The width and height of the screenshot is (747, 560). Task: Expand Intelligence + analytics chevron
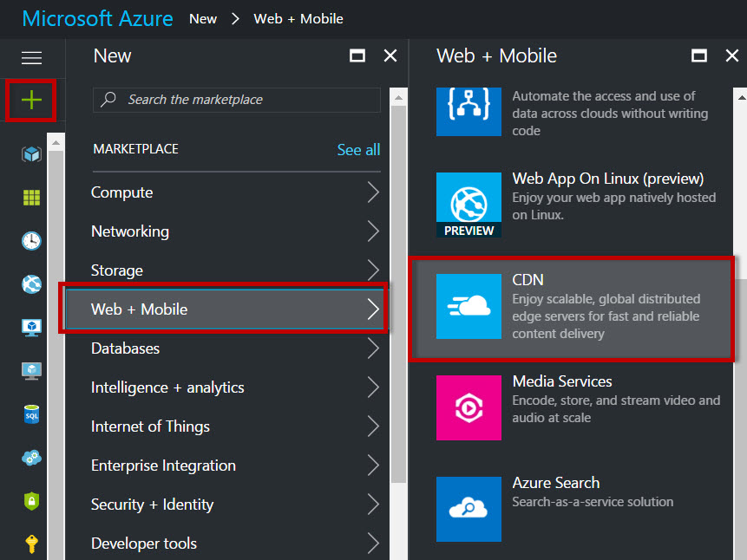[x=373, y=387]
